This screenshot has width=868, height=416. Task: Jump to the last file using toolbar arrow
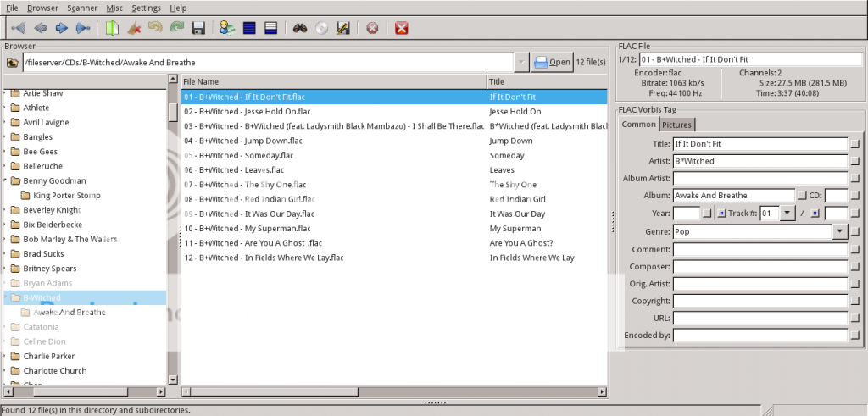[x=83, y=28]
